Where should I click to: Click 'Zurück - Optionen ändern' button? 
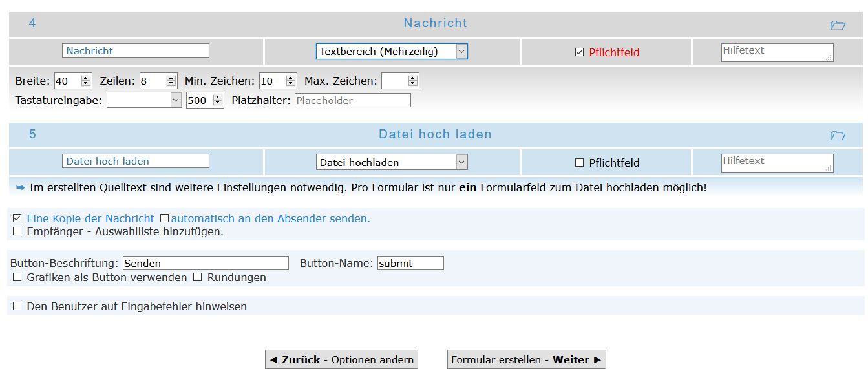341,359
